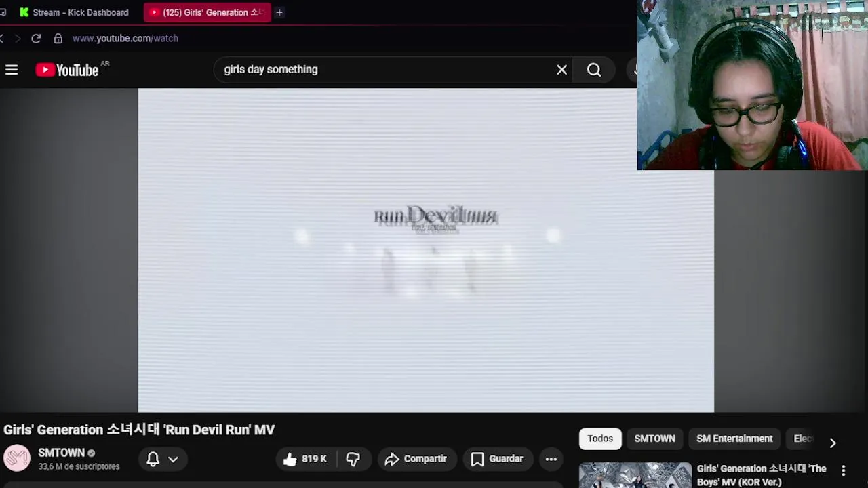Screen dimensions: 868x488
Task: Reload the page with the refresh icon
Action: tap(36, 39)
